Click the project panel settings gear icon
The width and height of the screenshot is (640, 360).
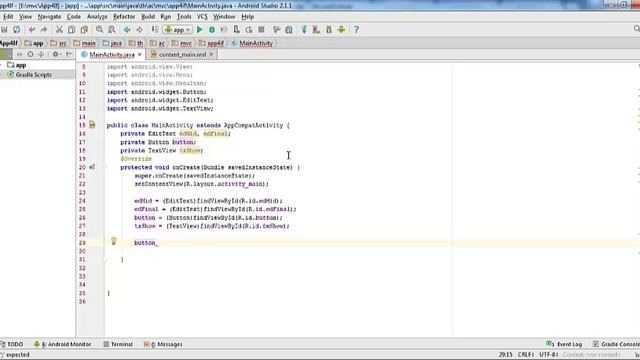56,54
